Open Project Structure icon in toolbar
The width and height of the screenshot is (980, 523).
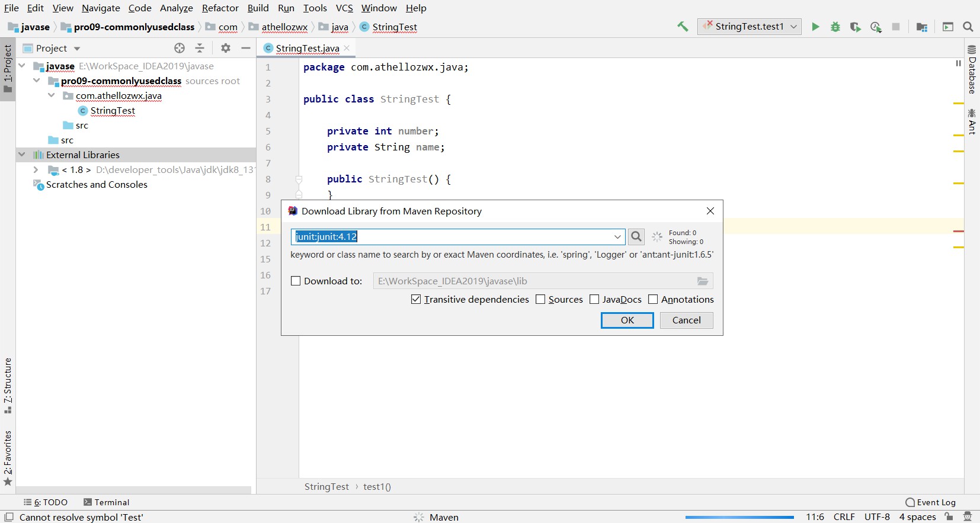(921, 27)
